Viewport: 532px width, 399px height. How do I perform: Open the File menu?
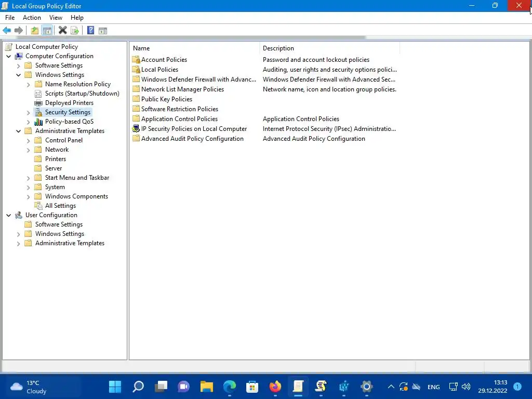(x=10, y=18)
